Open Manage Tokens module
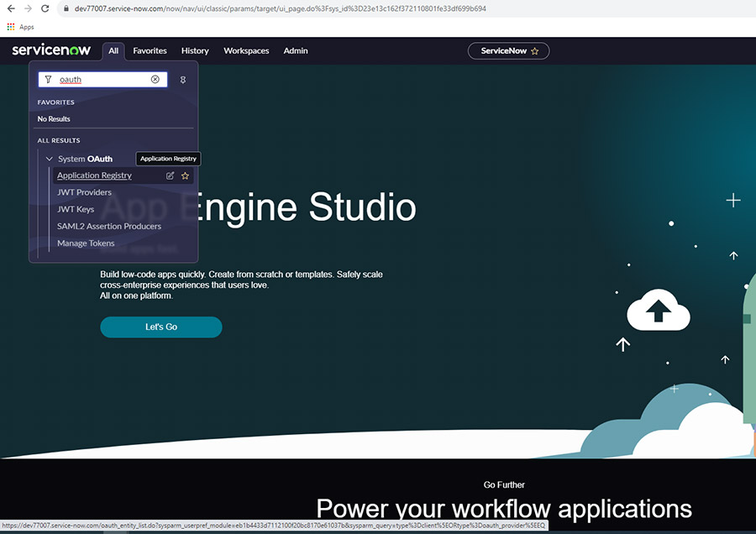 86,243
